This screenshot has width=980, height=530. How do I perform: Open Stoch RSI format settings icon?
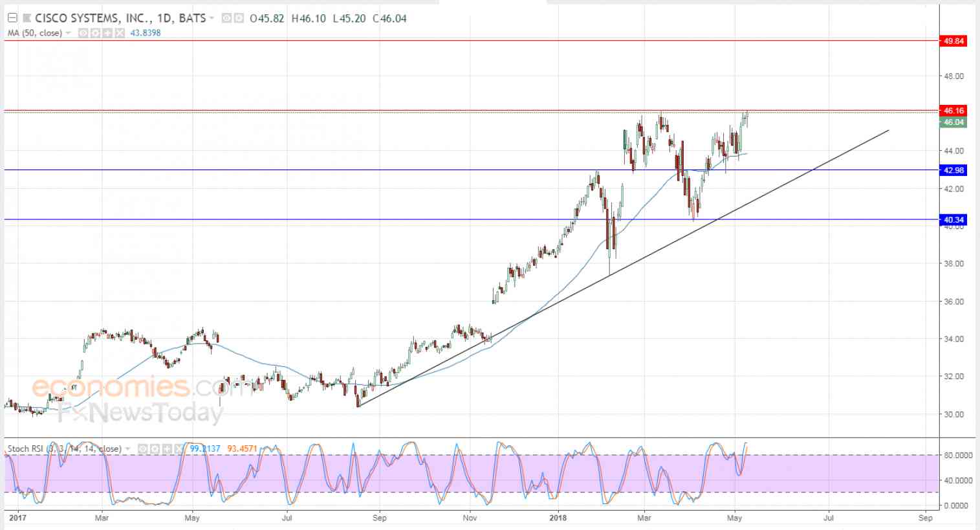(154, 448)
